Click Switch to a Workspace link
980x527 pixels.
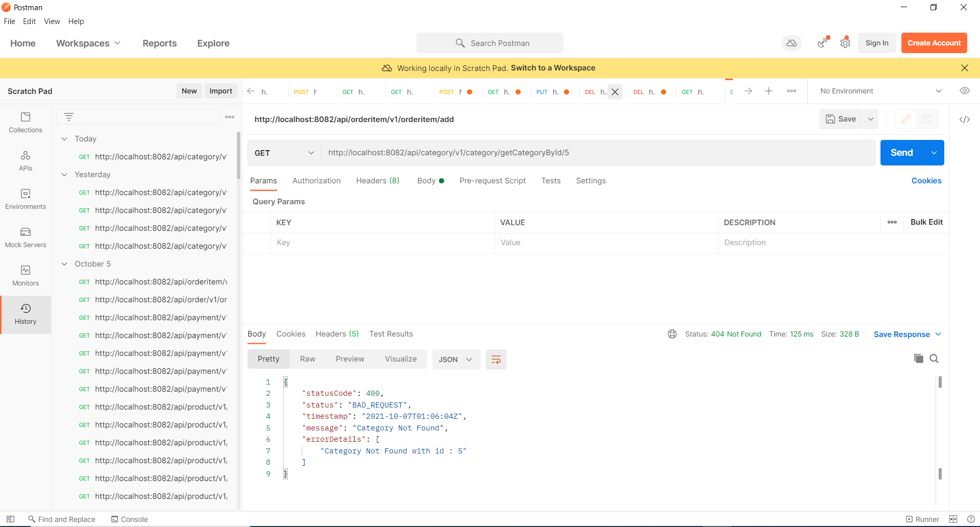[553, 68]
